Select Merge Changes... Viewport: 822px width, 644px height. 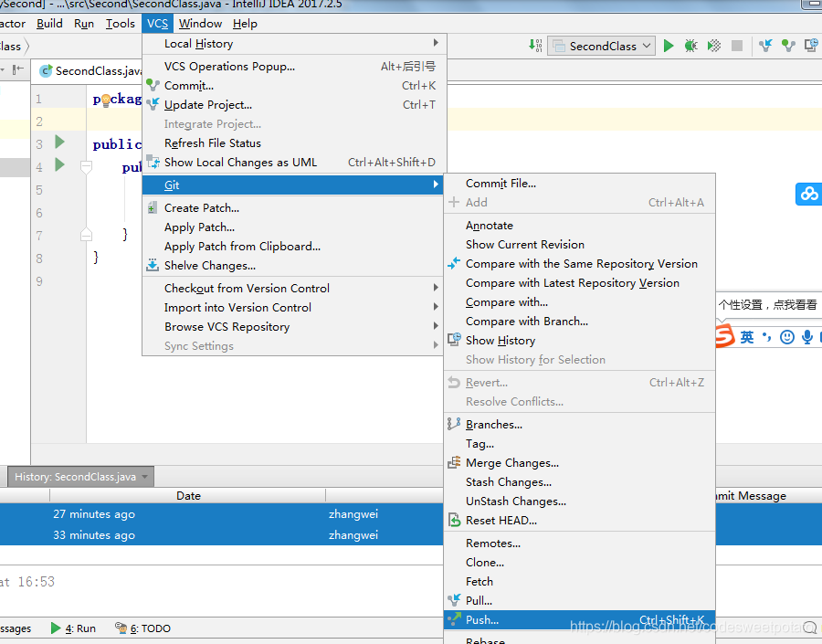(579, 463)
